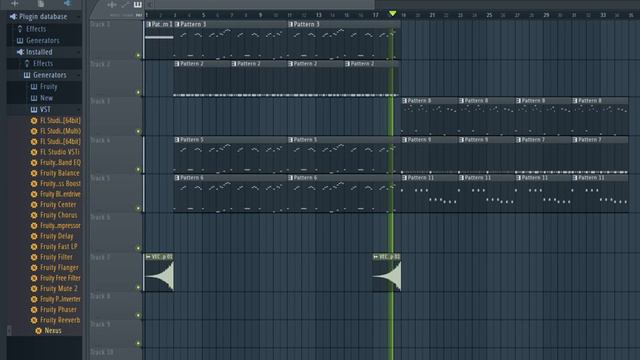Toggle mute on Track 6
This screenshot has width=640, height=360.
coord(138,248)
